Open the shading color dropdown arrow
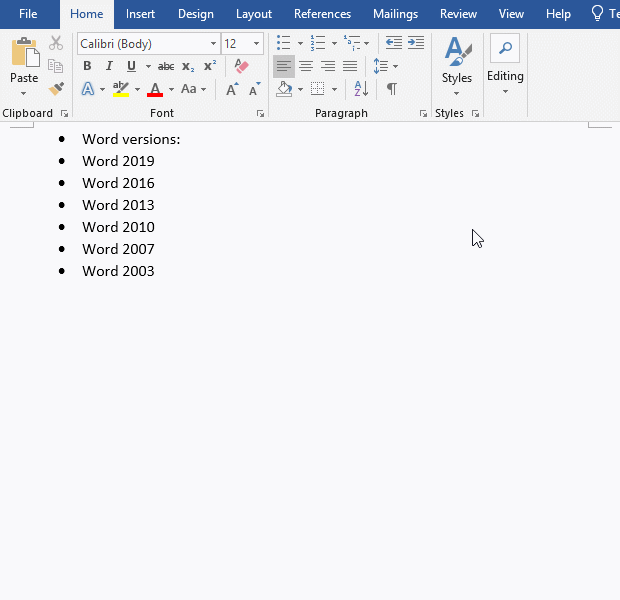The image size is (620, 600). pos(300,90)
